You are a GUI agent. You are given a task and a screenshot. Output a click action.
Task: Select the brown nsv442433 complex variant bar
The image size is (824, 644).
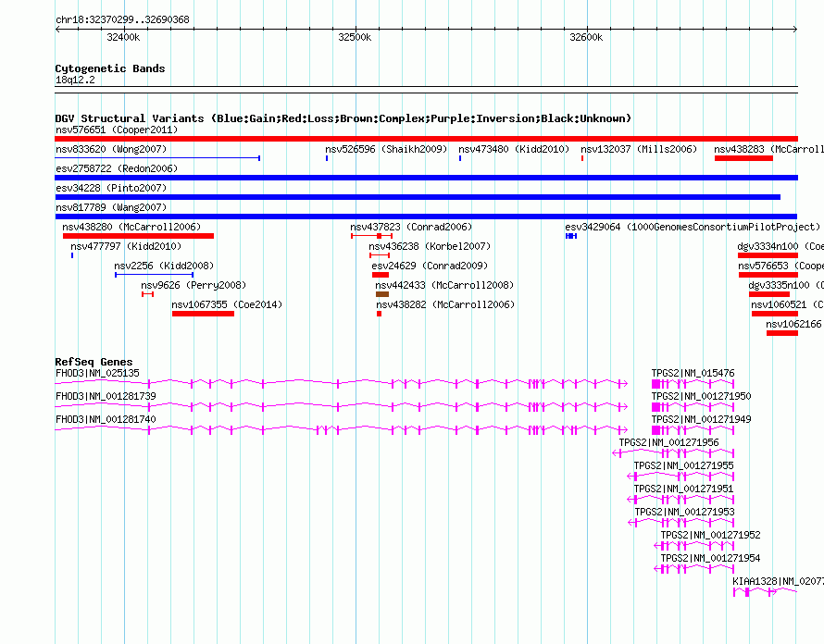click(382, 294)
